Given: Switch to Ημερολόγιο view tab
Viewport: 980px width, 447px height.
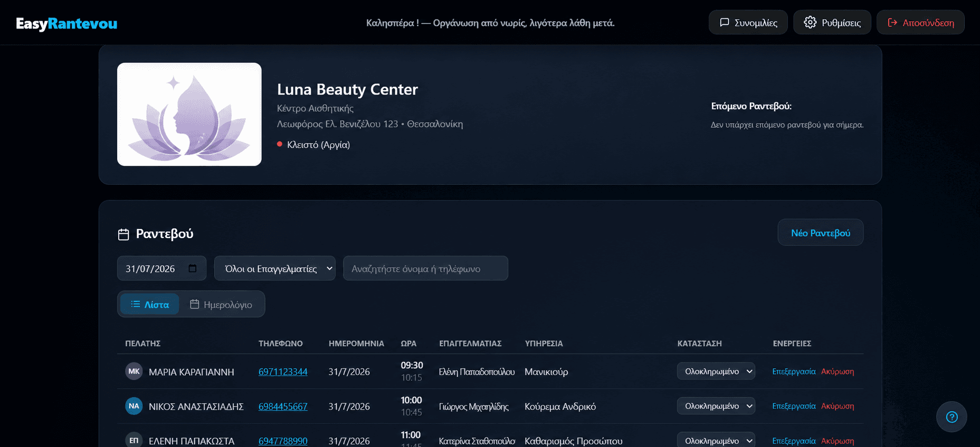Looking at the screenshot, I should point(221,305).
